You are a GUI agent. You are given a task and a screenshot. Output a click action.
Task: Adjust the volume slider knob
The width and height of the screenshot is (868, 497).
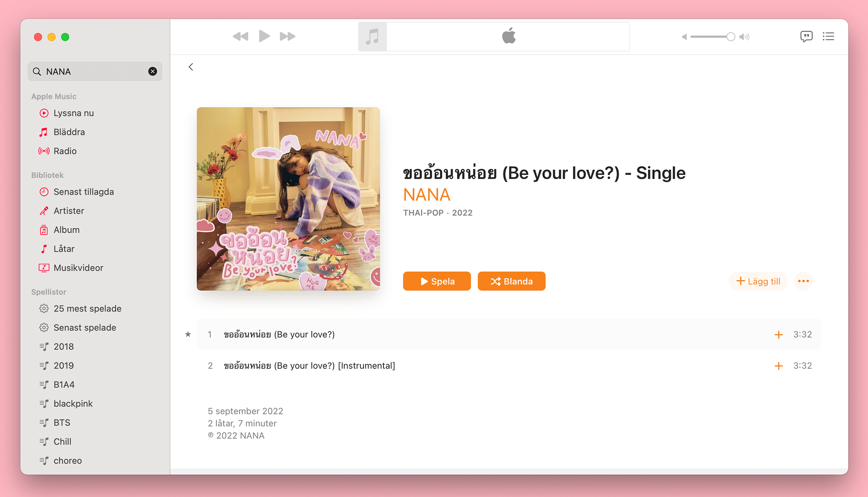point(731,37)
